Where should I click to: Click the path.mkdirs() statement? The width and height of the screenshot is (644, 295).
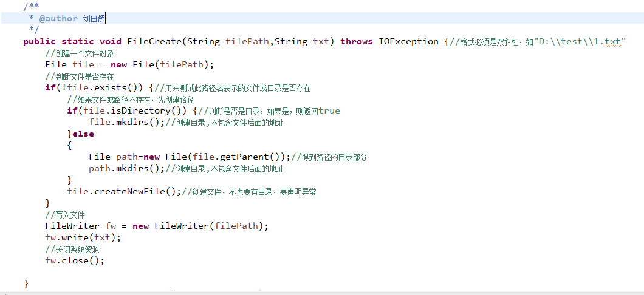[x=127, y=168]
